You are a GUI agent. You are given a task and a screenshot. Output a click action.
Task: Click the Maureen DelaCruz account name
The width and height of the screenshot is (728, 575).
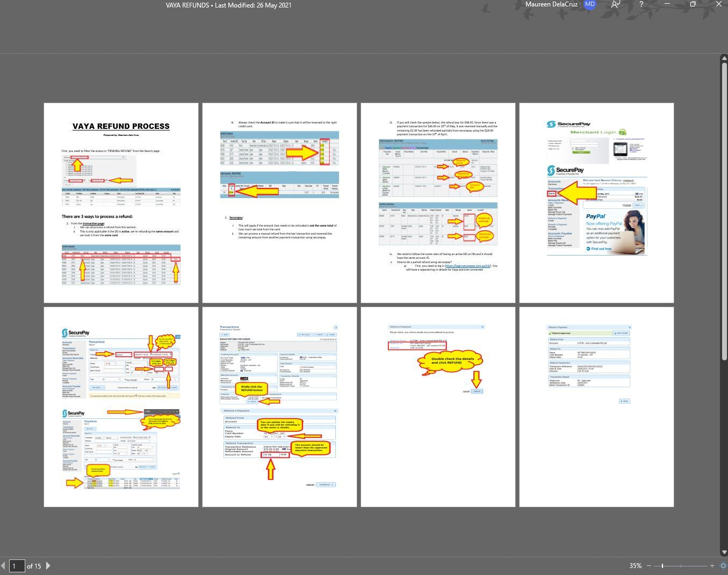(551, 4)
